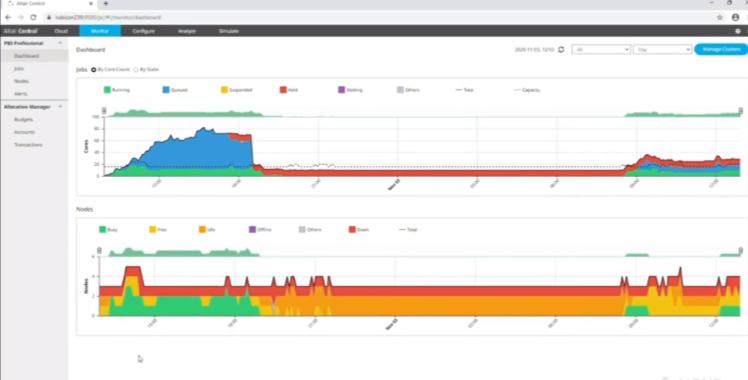This screenshot has height=380, width=748.
Task: Click the Manage Clusters button
Action: 721,49
